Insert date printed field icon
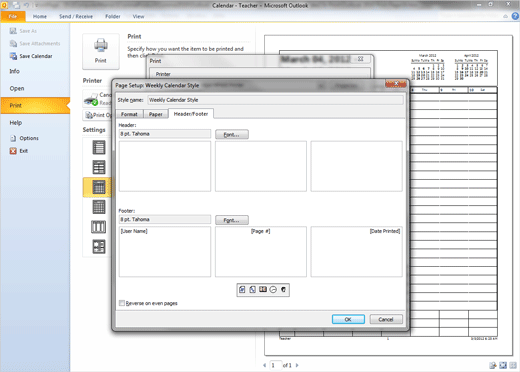Viewport: 520px width, 372px height. pyautogui.click(x=263, y=290)
